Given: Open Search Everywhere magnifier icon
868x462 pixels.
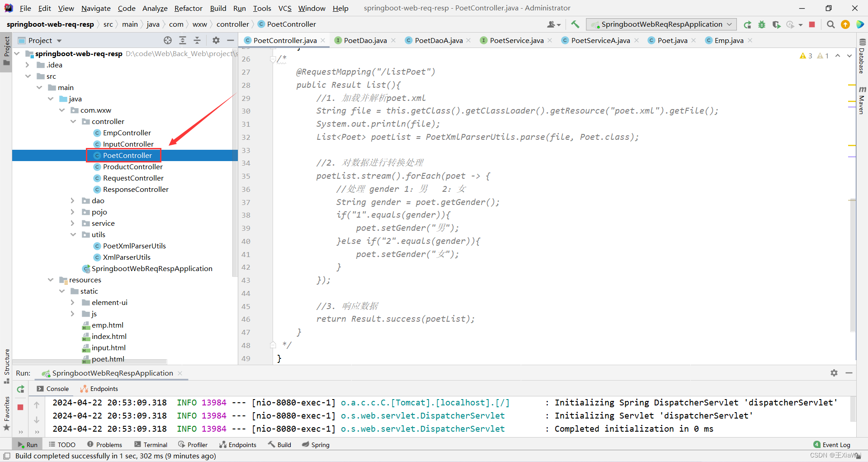Looking at the screenshot, I should [x=830, y=24].
